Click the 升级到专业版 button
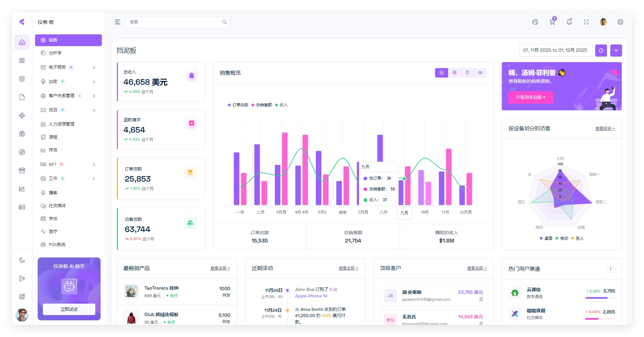644x337 pixels. tap(531, 97)
